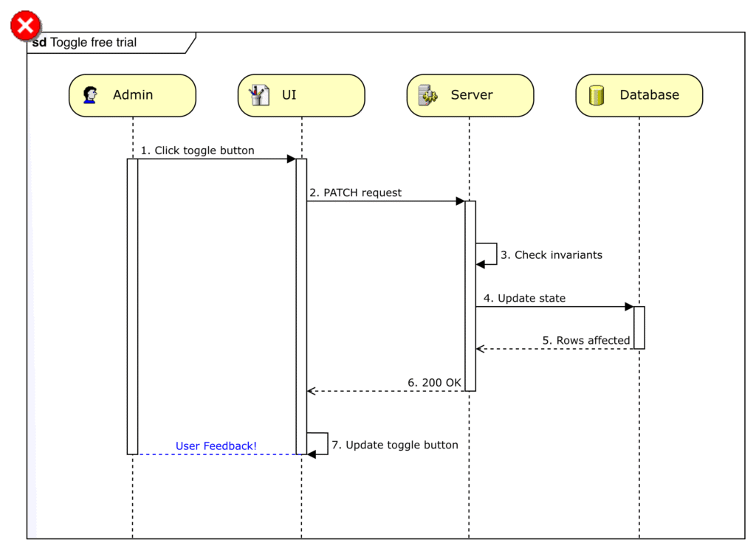This screenshot has width=756, height=551.
Task: Select the Admin activation bar
Action: pos(132,306)
